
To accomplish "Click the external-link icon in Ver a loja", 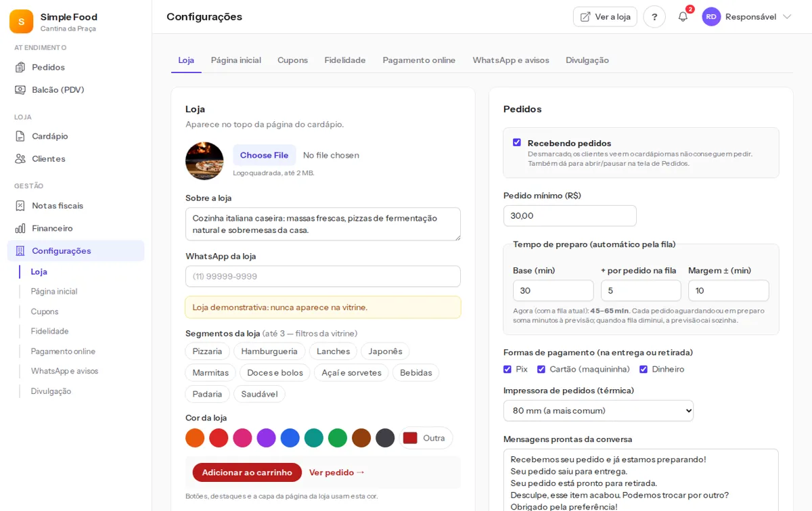I will (x=585, y=17).
